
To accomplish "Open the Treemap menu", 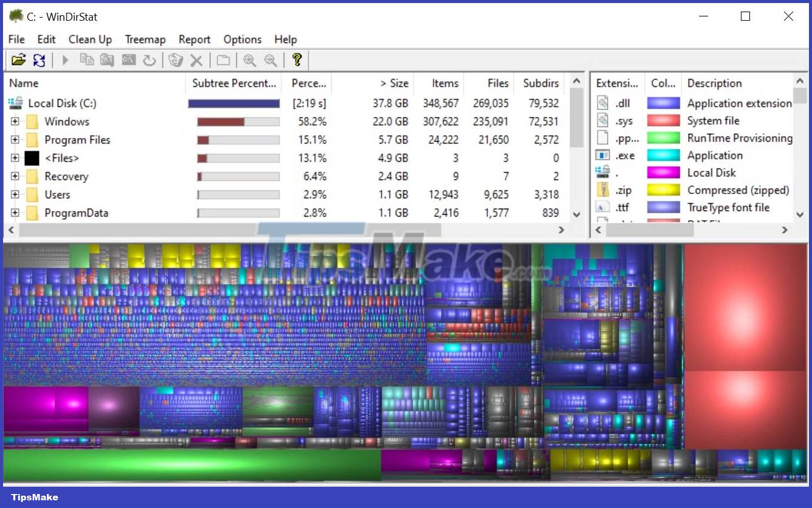I will coord(145,39).
